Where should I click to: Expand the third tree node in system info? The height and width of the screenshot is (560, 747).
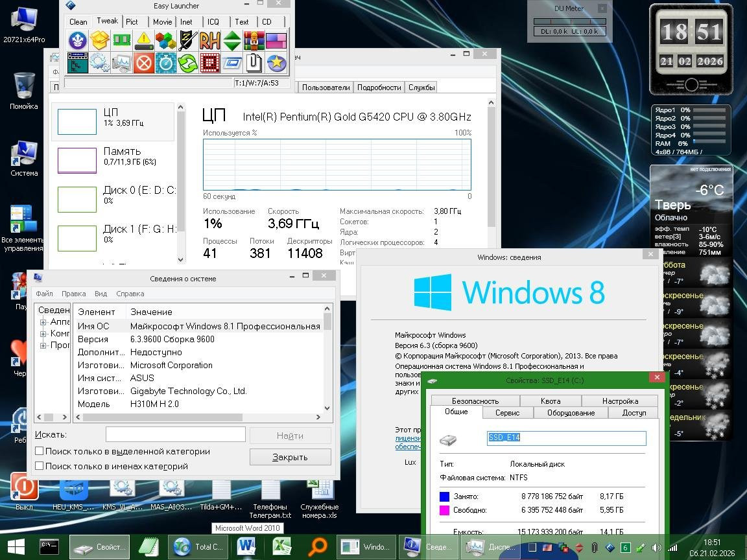pyautogui.click(x=43, y=345)
